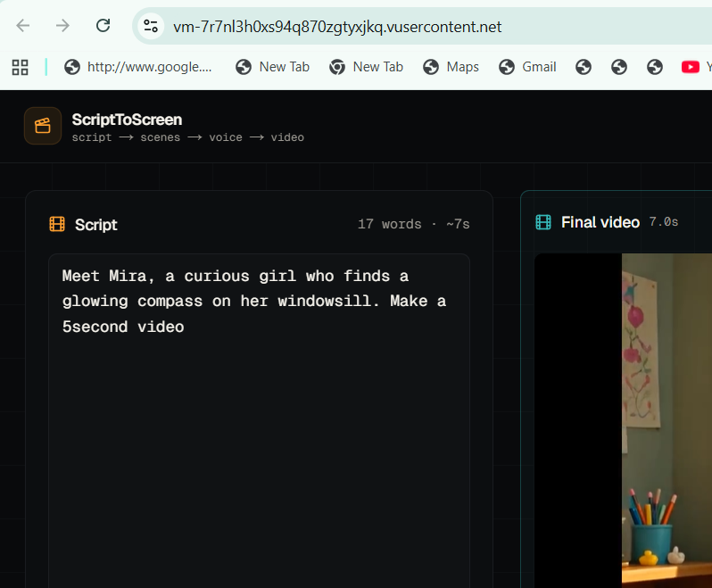Image resolution: width=712 pixels, height=588 pixels.
Task: Open the apps grid in bookmarks bar
Action: pos(20,67)
